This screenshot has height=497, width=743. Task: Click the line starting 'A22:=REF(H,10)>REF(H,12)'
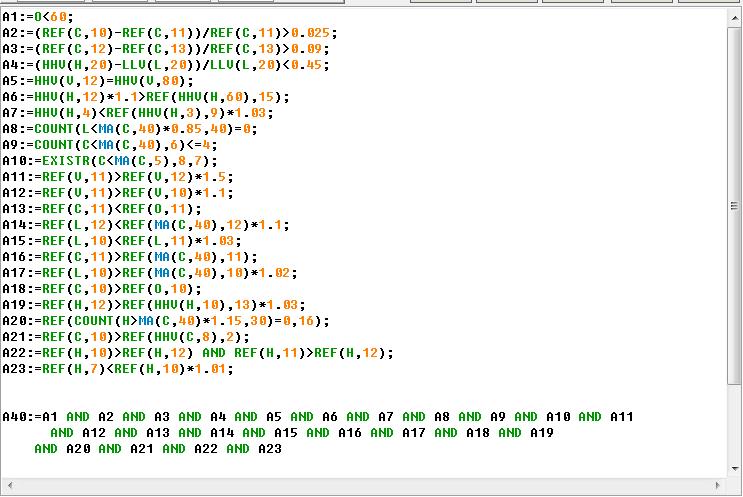[x=198, y=353]
